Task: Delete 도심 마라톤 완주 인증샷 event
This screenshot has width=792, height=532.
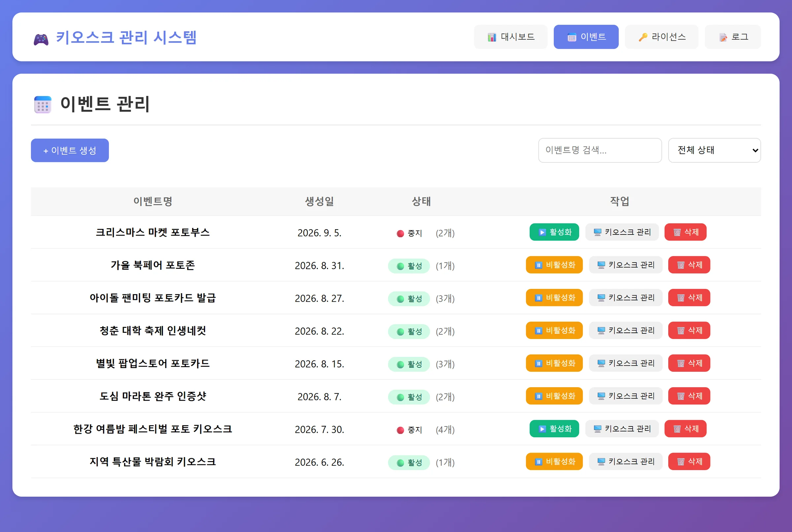Action: pyautogui.click(x=689, y=396)
